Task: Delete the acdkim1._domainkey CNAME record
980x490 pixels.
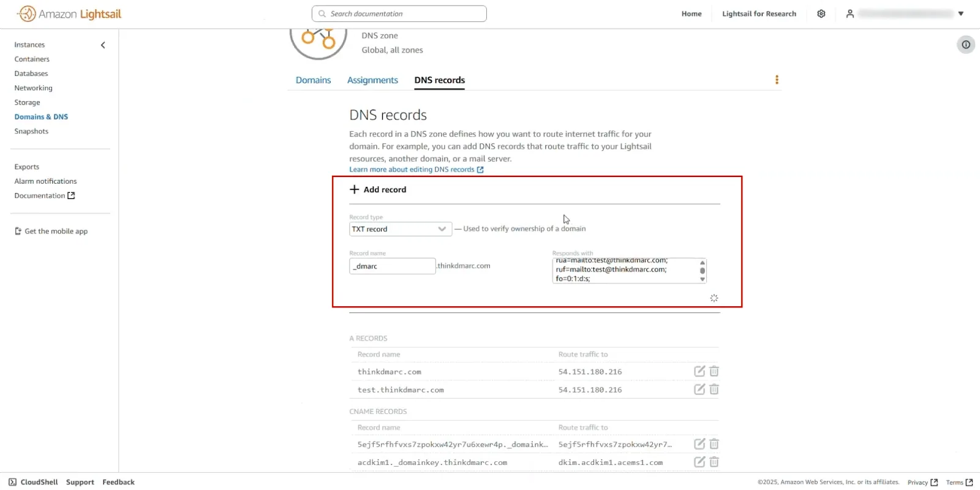Action: [x=714, y=462]
